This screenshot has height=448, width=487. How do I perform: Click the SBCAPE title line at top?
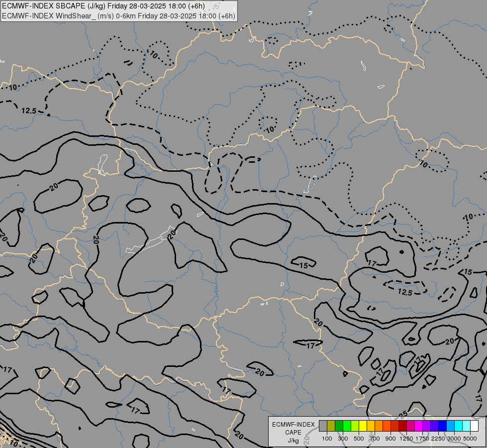click(103, 6)
